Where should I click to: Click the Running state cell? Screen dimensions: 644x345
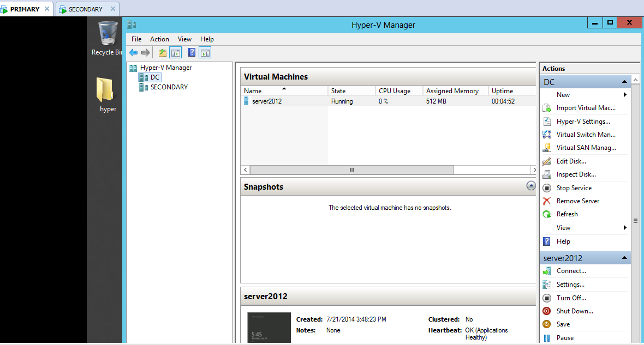(x=342, y=101)
